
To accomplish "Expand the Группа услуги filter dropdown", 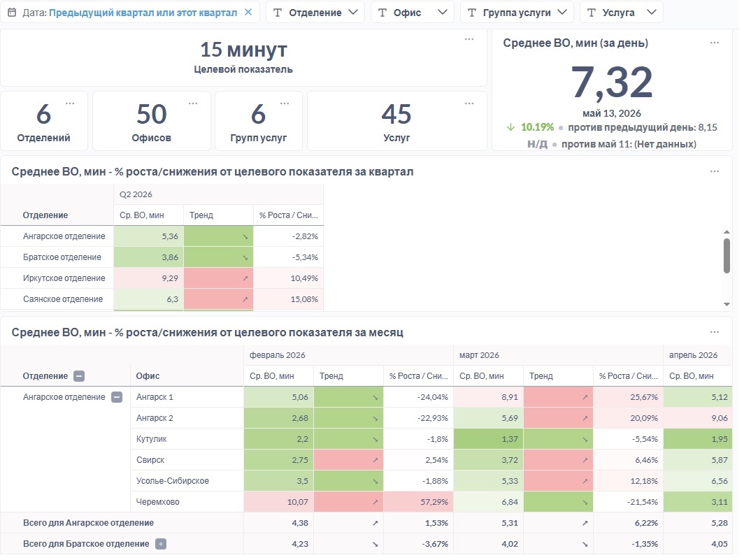I will (x=517, y=13).
